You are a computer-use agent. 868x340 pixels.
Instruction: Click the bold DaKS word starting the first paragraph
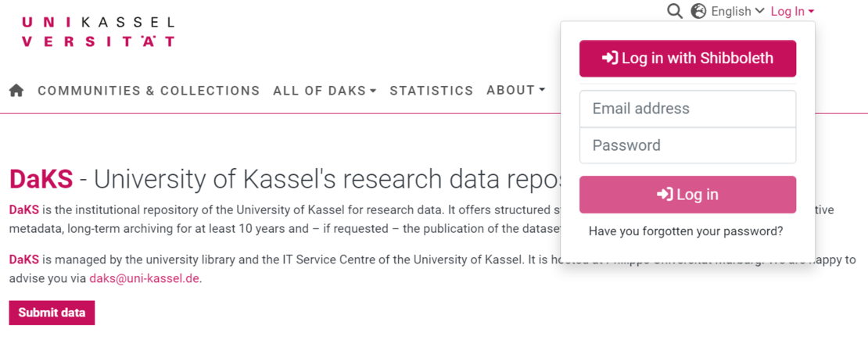[x=24, y=210]
